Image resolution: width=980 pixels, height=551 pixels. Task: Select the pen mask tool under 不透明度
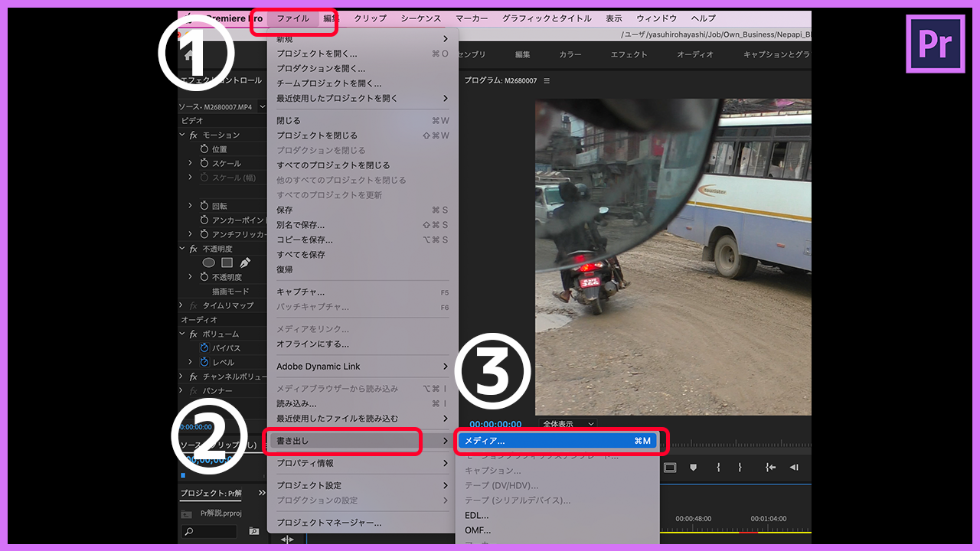[x=245, y=262]
